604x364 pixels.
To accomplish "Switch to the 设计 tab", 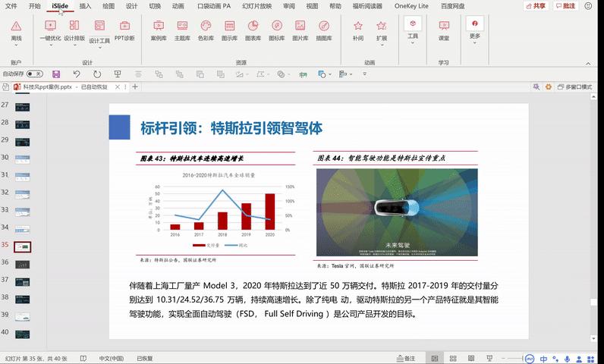I will [132, 6].
